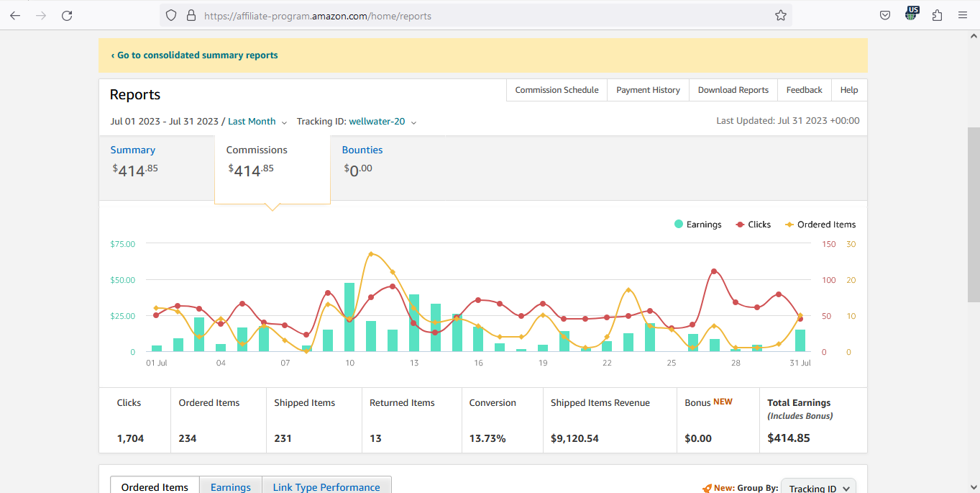The height and width of the screenshot is (493, 980).
Task: Open the Group By Tracking ID dropdown
Action: (x=818, y=487)
